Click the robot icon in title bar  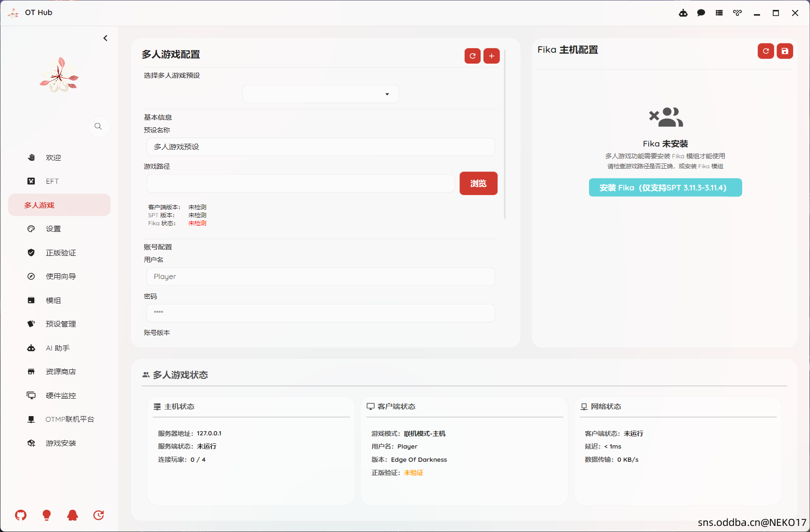(x=683, y=13)
